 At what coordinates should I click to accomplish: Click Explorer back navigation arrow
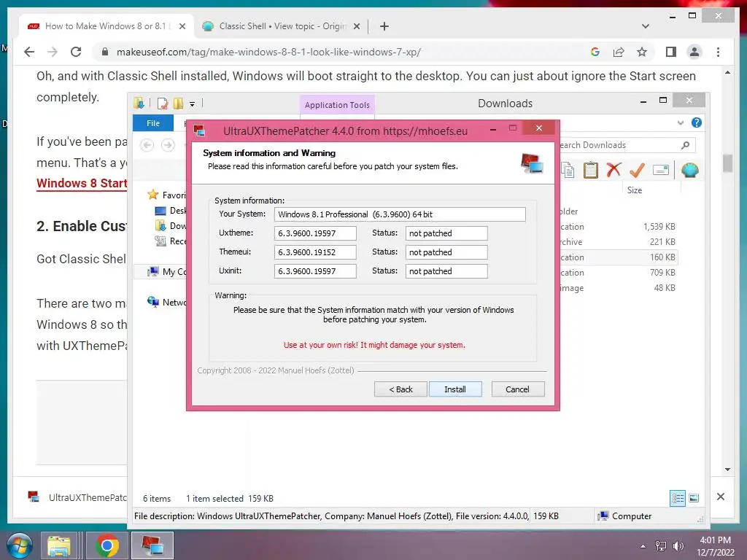click(x=147, y=145)
